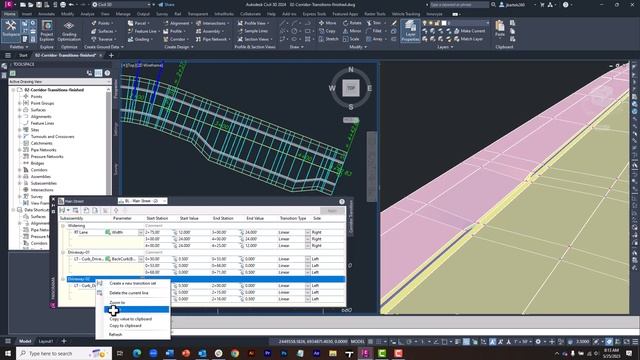Click the Windows Start button
The width and height of the screenshot is (640, 360).
[x=8, y=353]
